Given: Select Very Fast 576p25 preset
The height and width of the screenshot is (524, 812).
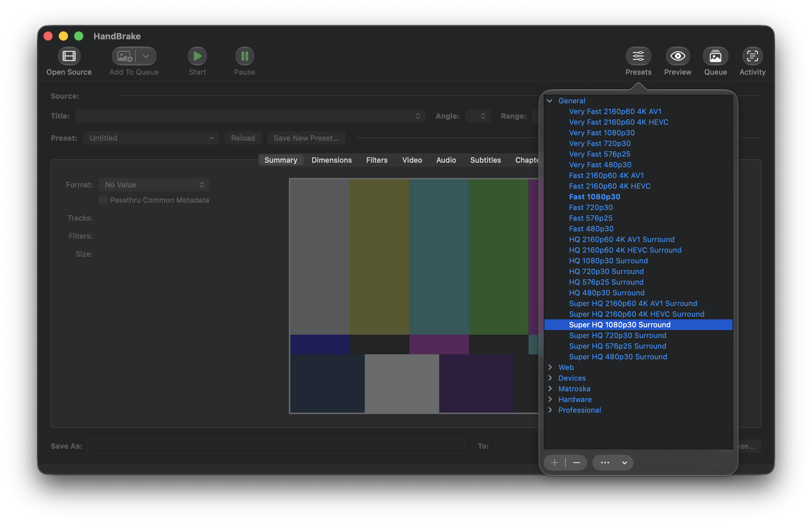Looking at the screenshot, I should [x=638, y=154].
